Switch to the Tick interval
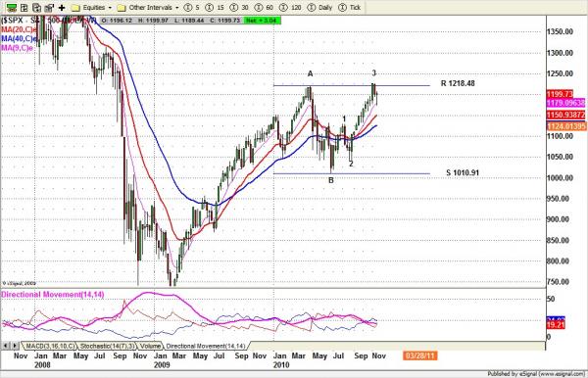This screenshot has width=588, height=378. pyautogui.click(x=349, y=8)
